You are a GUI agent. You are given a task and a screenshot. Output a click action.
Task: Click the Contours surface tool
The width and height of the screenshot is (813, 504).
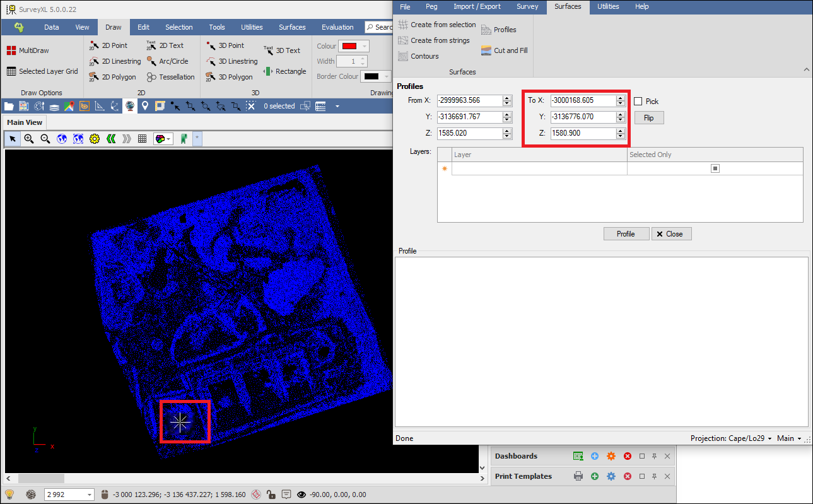[x=418, y=56]
